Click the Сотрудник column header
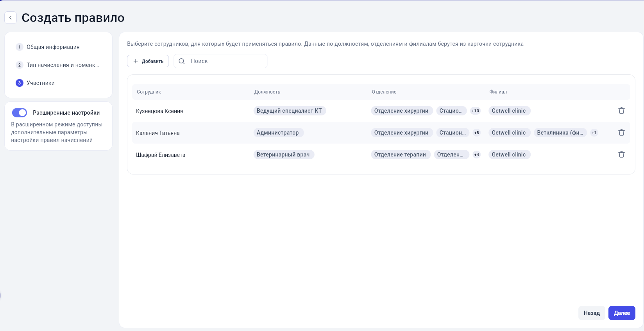 (x=149, y=92)
